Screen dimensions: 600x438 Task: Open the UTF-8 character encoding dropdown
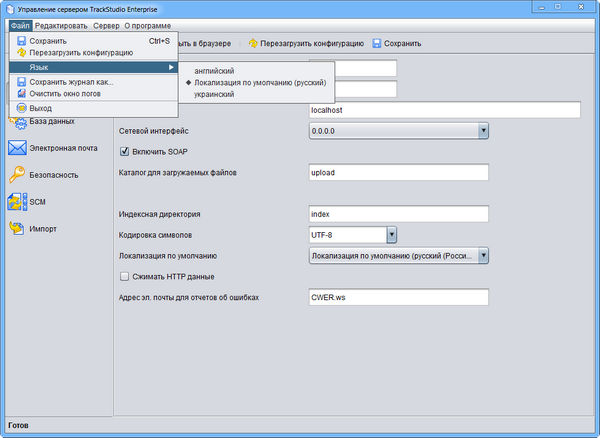point(392,235)
